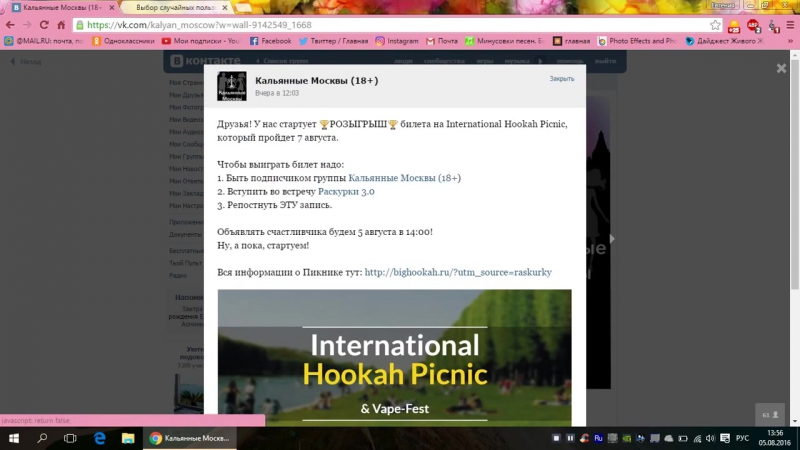Open the Дайджест Живого bookmark
Viewport: 800px width, 450px height.
[x=724, y=41]
